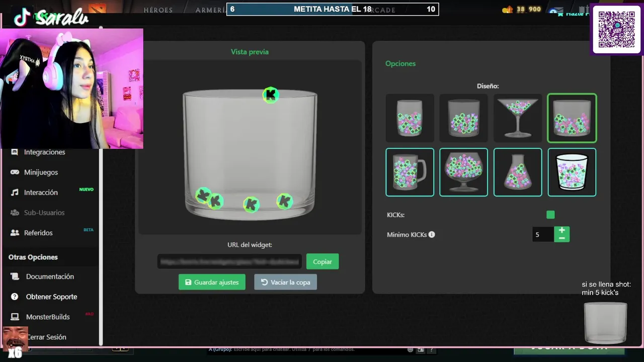Click the 'Diseño:' label
644x362 pixels.
[488, 86]
